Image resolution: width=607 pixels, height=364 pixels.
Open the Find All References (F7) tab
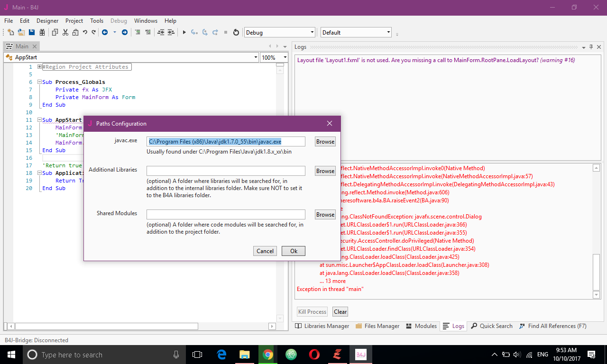click(x=553, y=326)
